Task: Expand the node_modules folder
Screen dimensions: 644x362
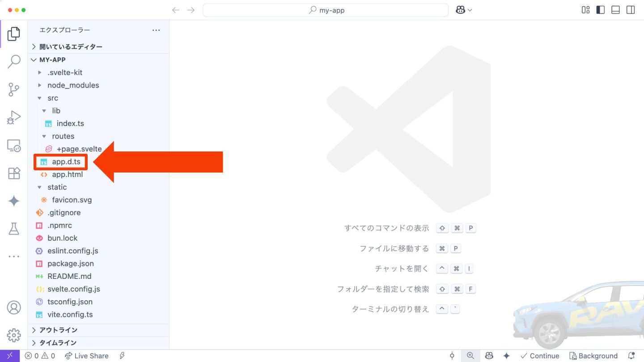Action: pos(98,85)
